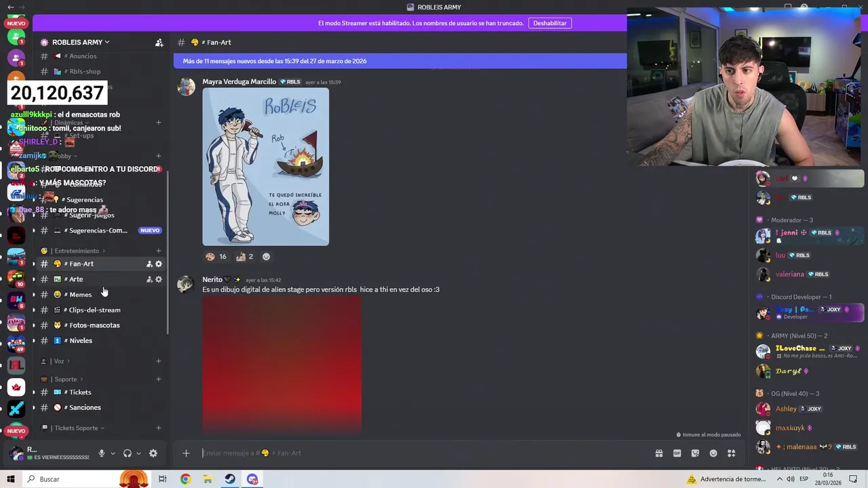Image resolution: width=868 pixels, height=488 pixels.
Task: Open the red boat server icon
Action: [x=16, y=387]
